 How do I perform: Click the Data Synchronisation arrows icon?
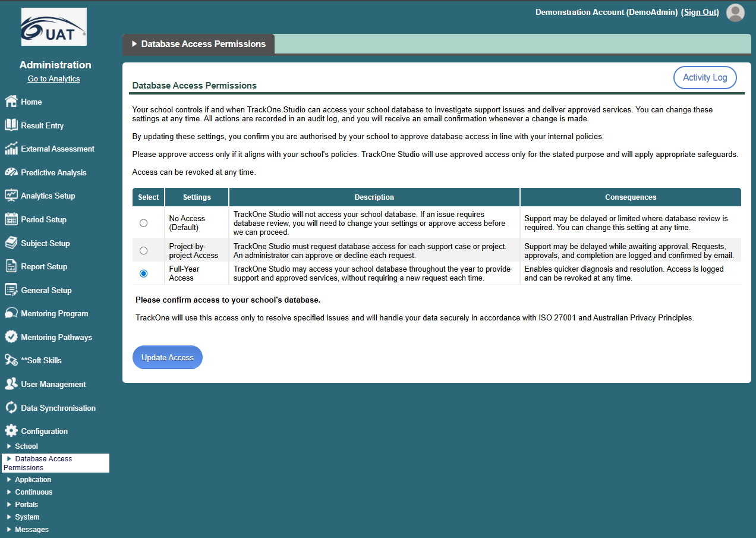coord(11,408)
